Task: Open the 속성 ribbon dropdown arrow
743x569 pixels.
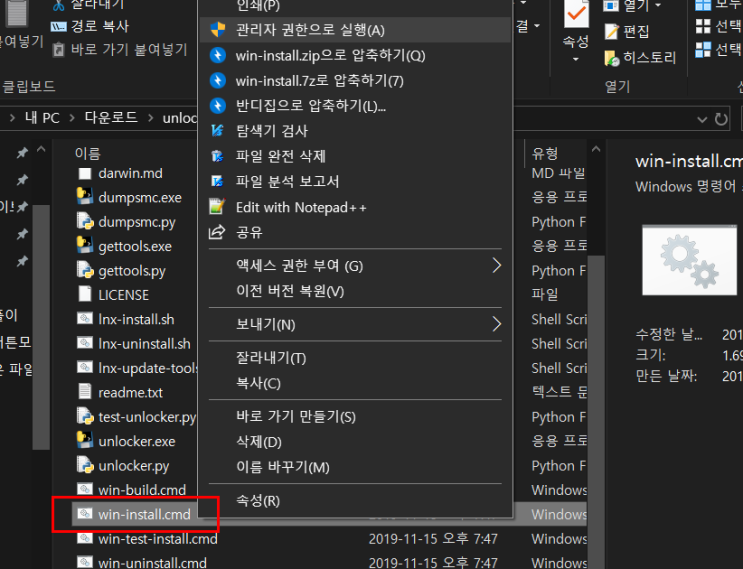Action: [576, 60]
